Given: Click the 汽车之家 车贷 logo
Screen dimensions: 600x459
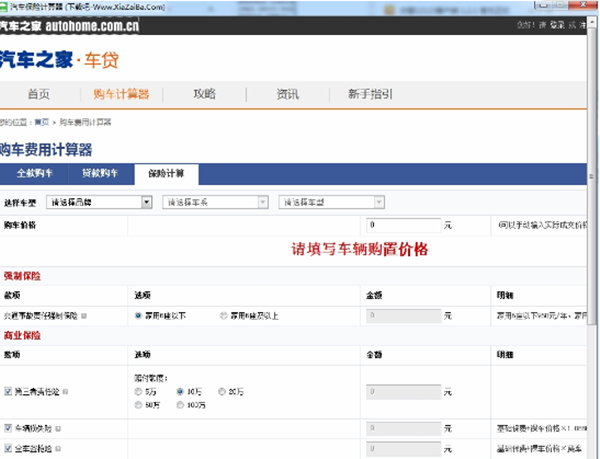Looking at the screenshot, I should 59,60.
